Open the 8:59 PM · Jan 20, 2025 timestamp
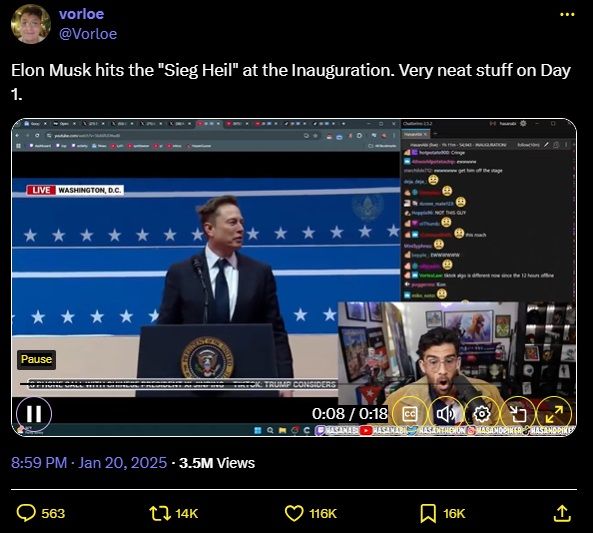 tap(89, 463)
